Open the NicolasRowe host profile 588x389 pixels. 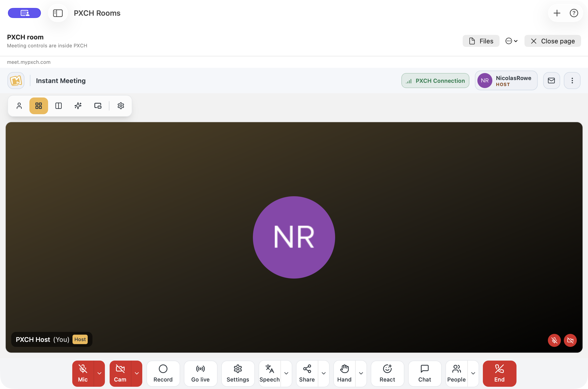pos(506,81)
